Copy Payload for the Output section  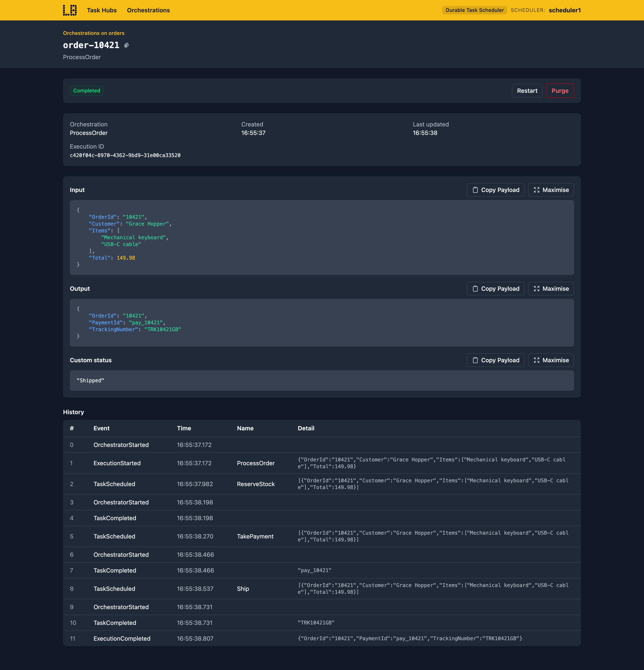(x=496, y=289)
